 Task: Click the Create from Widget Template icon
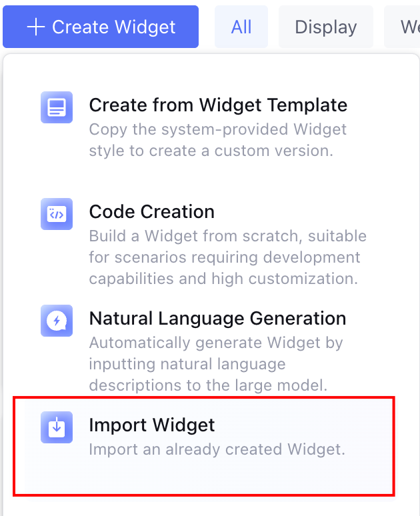(x=57, y=107)
